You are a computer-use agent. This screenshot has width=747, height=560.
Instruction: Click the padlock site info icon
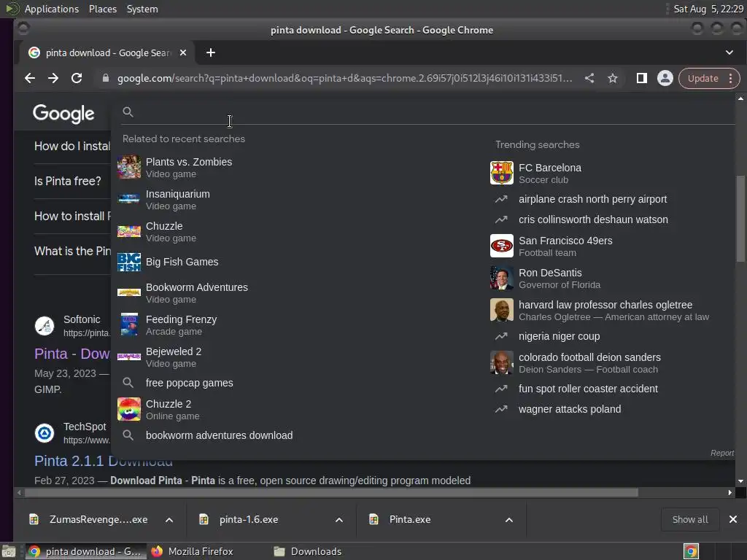click(x=106, y=78)
